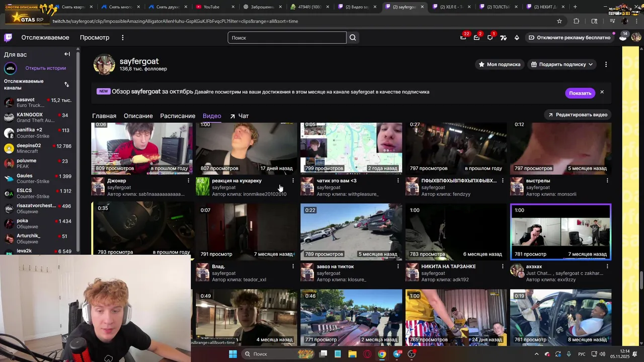The height and width of the screenshot is (362, 644).
Task: Open Отслеживаемое in top navigation
Action: point(45,38)
